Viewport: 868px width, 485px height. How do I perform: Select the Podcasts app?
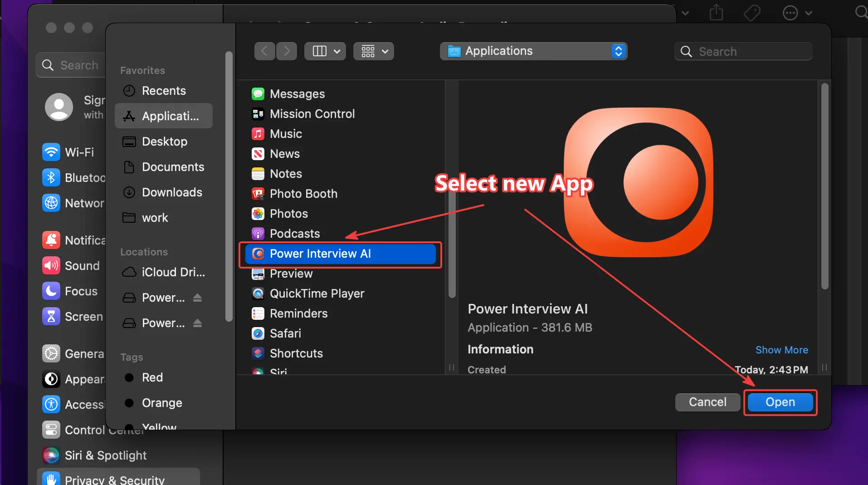340,234
